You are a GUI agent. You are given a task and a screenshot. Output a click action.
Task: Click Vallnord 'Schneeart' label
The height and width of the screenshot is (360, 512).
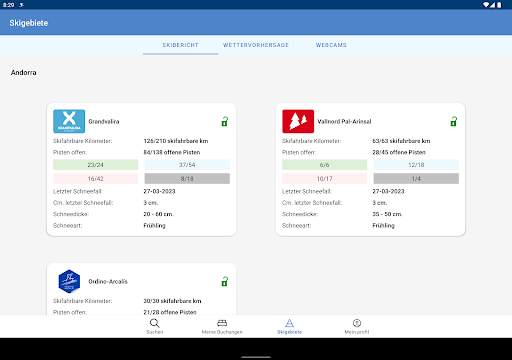[296, 225]
